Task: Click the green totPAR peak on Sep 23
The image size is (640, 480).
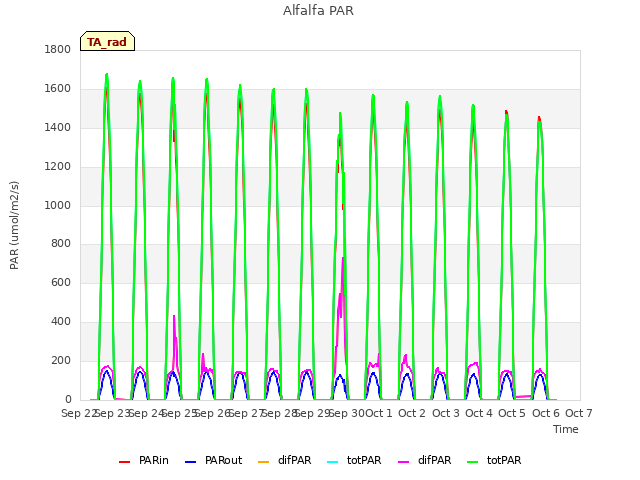Action: 107,76
